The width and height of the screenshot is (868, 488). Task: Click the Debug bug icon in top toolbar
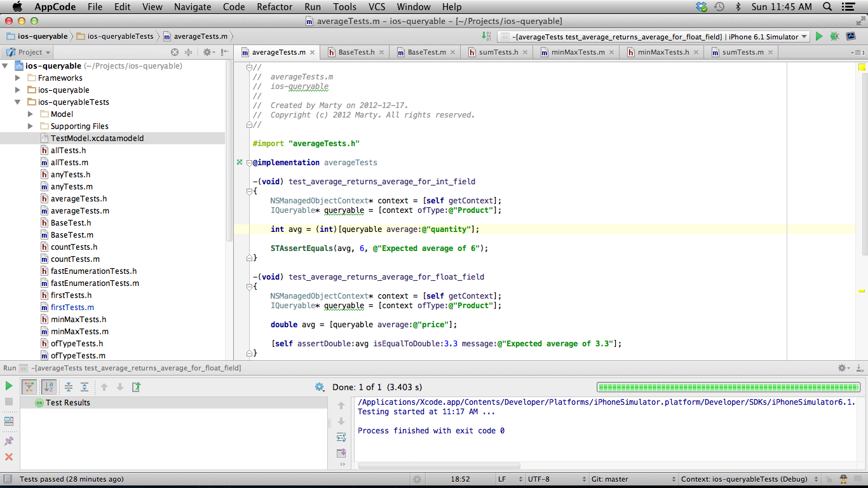[x=834, y=37]
